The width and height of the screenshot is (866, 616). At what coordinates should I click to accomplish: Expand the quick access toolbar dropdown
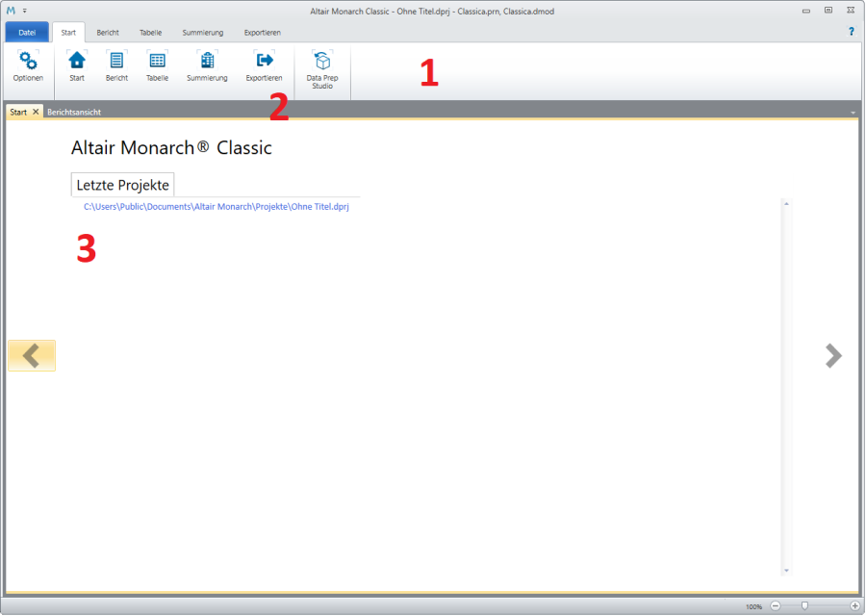[25, 11]
